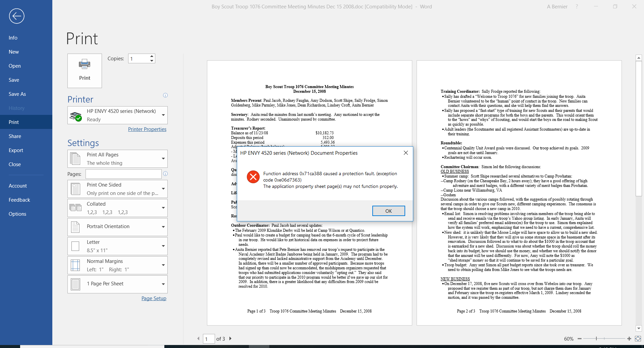Image resolution: width=644 pixels, height=348 pixels.
Task: Click the page 1 preview thumbnail
Action: pos(310,193)
